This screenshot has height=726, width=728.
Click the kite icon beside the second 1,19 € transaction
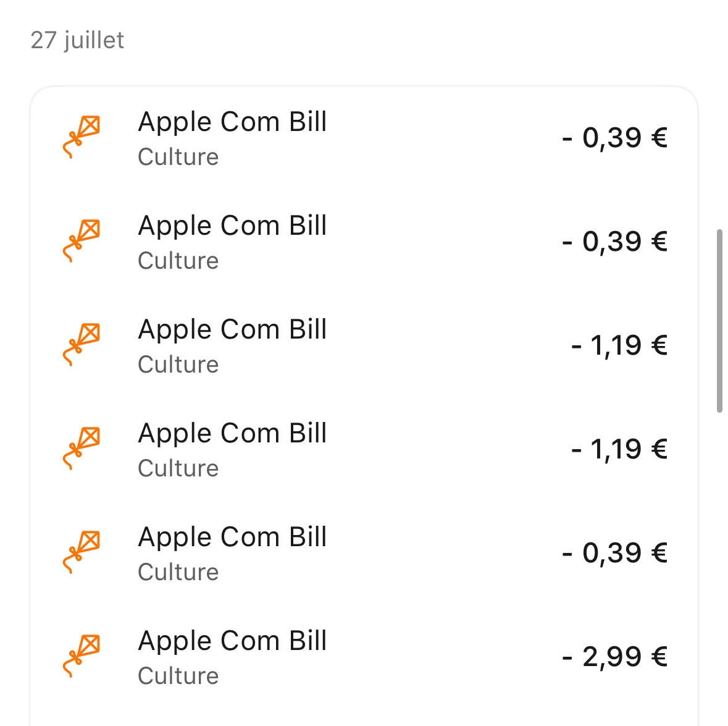pyautogui.click(x=82, y=448)
